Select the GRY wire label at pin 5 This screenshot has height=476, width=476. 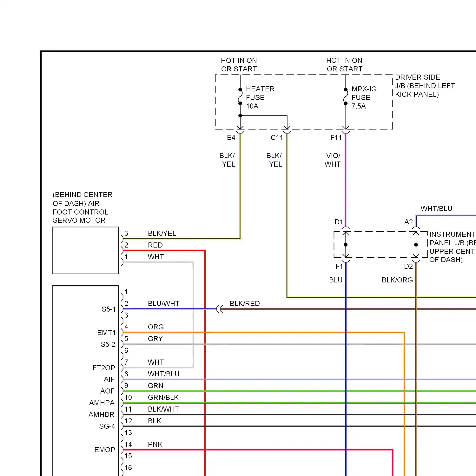coord(155,339)
